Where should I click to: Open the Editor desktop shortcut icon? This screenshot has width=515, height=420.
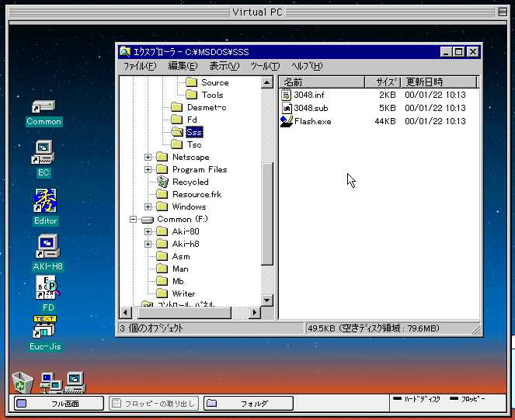[x=45, y=200]
